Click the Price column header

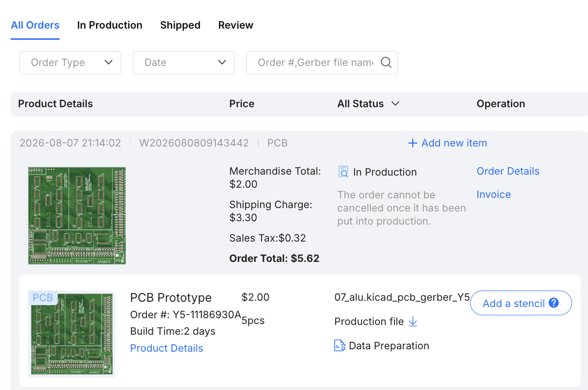tap(242, 104)
